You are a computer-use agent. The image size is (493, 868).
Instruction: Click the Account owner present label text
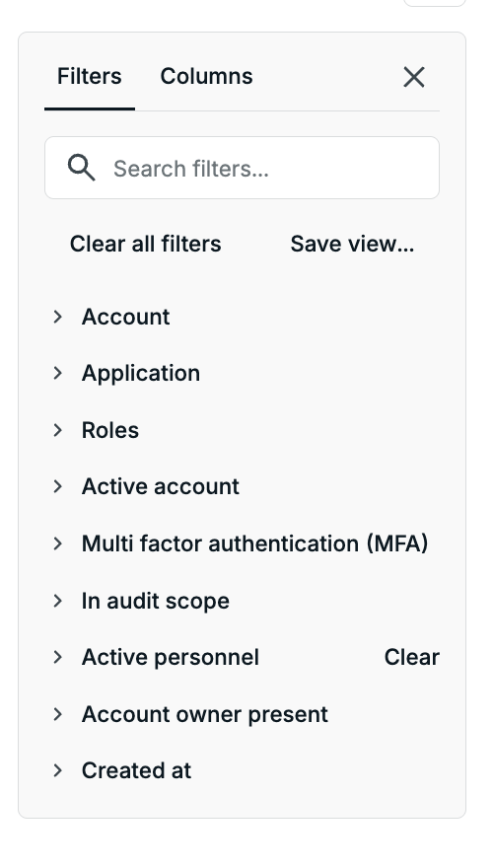coord(205,714)
